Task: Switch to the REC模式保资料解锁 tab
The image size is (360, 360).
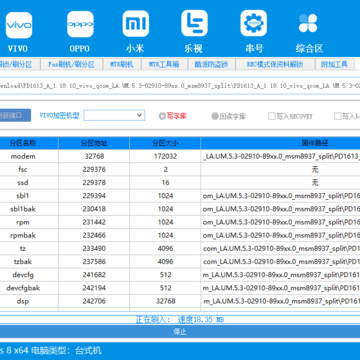Action: (x=275, y=64)
